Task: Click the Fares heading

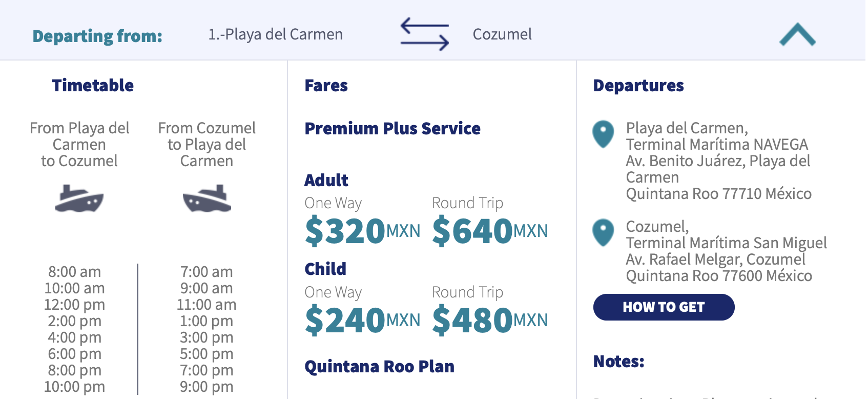Action: click(x=326, y=85)
